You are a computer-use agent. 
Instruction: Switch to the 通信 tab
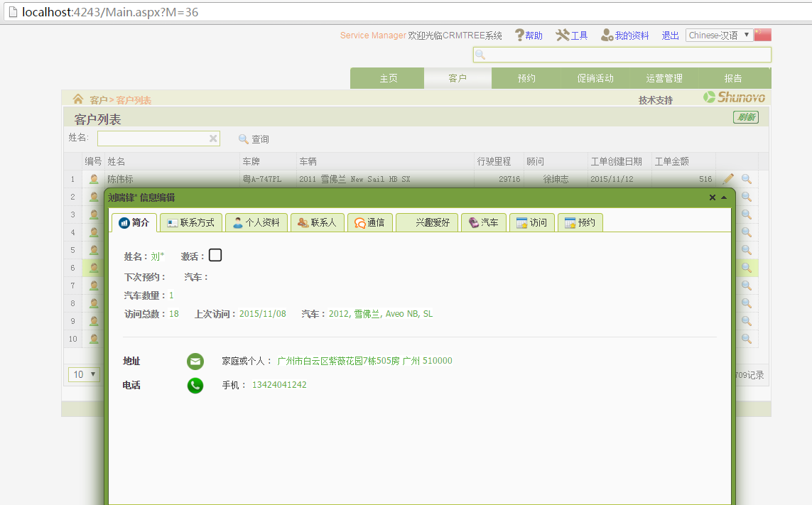click(369, 223)
